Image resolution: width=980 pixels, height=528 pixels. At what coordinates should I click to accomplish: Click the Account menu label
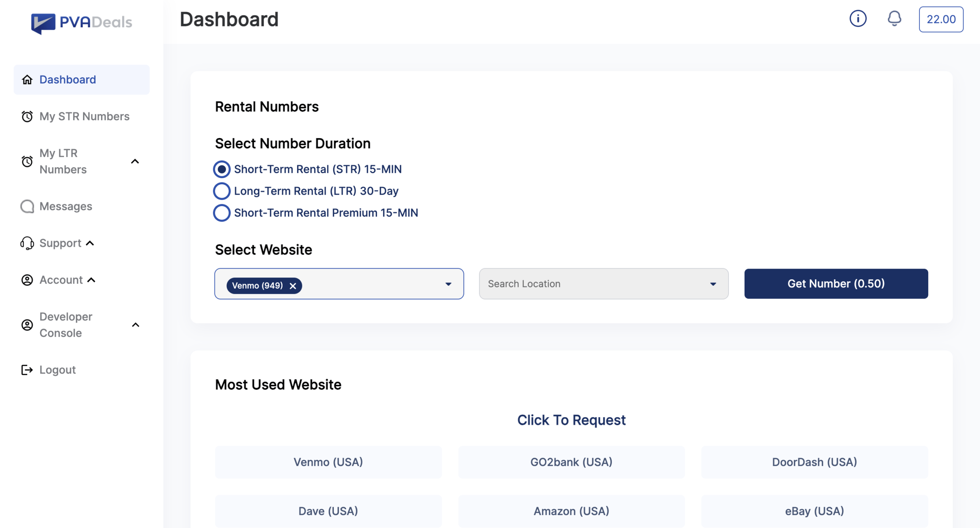(x=61, y=280)
